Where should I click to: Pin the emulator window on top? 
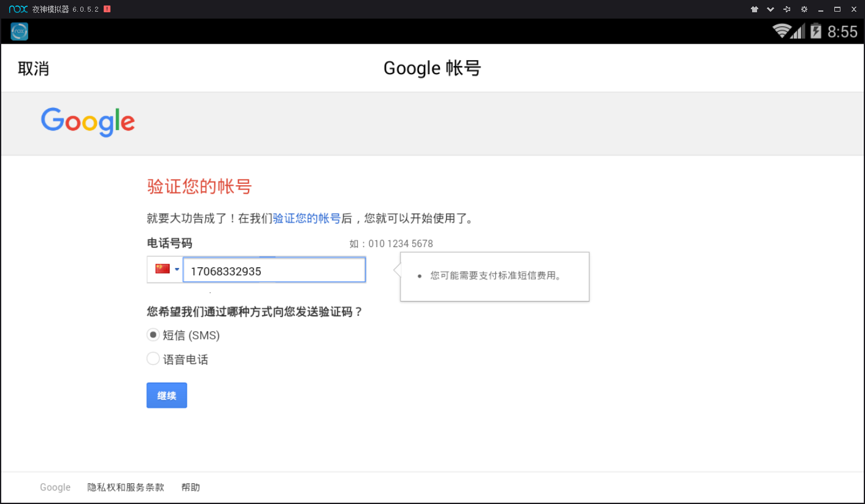[x=787, y=9]
